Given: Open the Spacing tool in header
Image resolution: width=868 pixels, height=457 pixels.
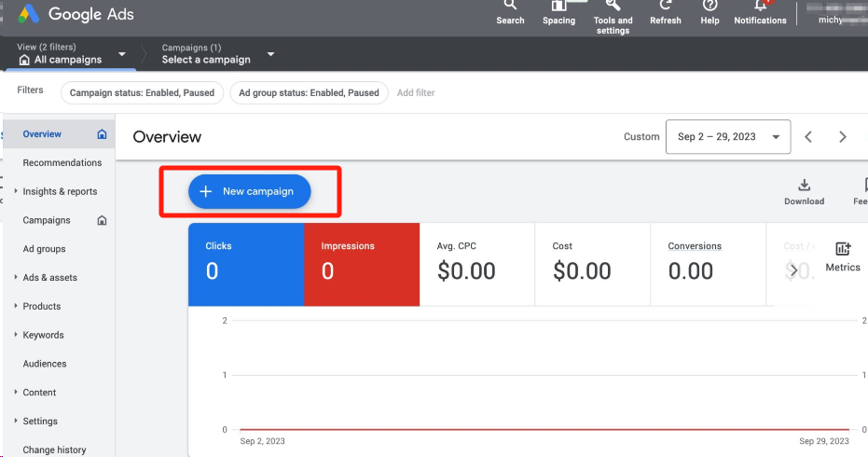Looking at the screenshot, I should tap(558, 6).
